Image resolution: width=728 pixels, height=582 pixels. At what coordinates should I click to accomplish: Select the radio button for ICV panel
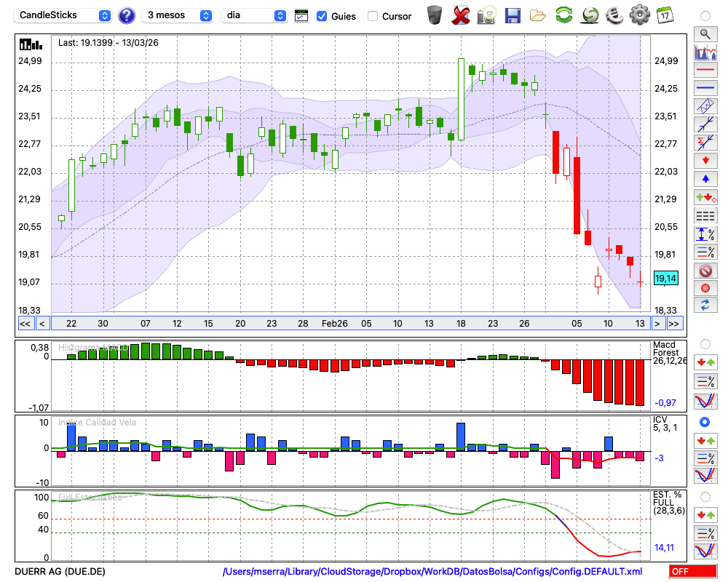705,422
